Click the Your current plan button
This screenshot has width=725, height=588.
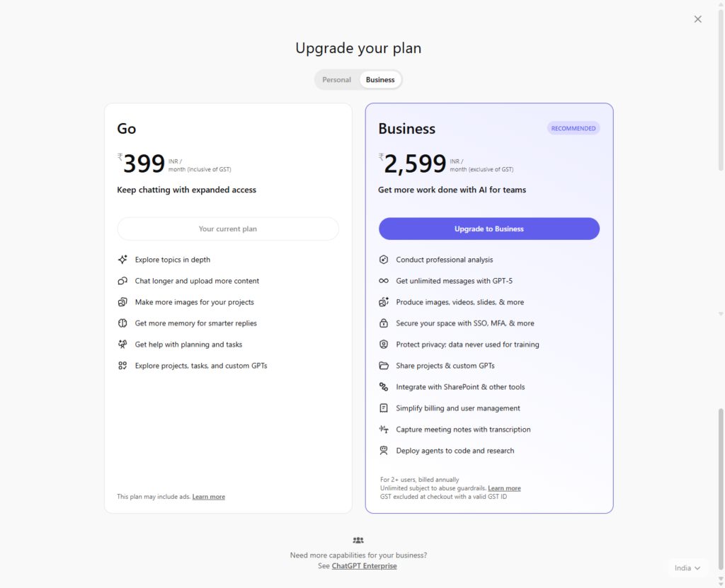[228, 229]
